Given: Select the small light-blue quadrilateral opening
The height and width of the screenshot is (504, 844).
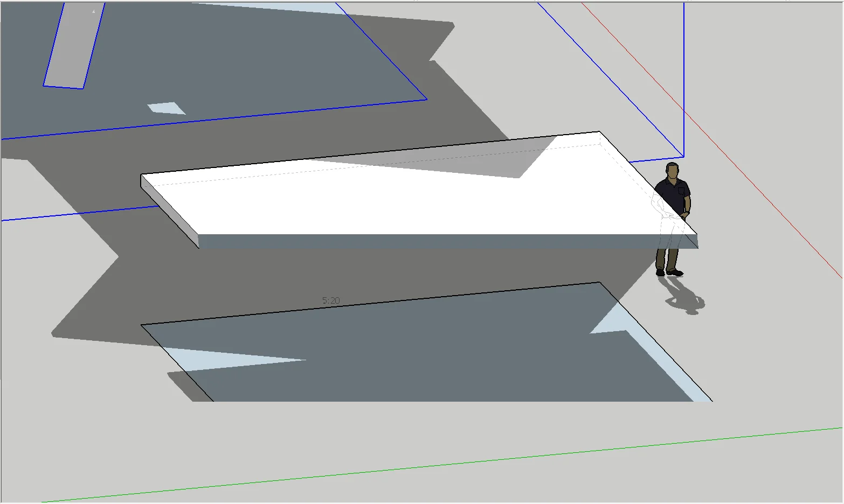Looking at the screenshot, I should point(167,108).
